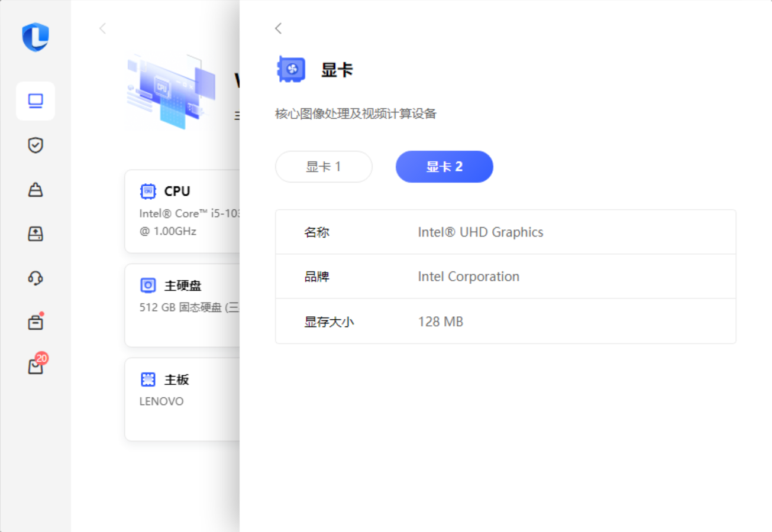Click the back arrow in the main hardware page
Screen dimensions: 772x532
pos(102,28)
